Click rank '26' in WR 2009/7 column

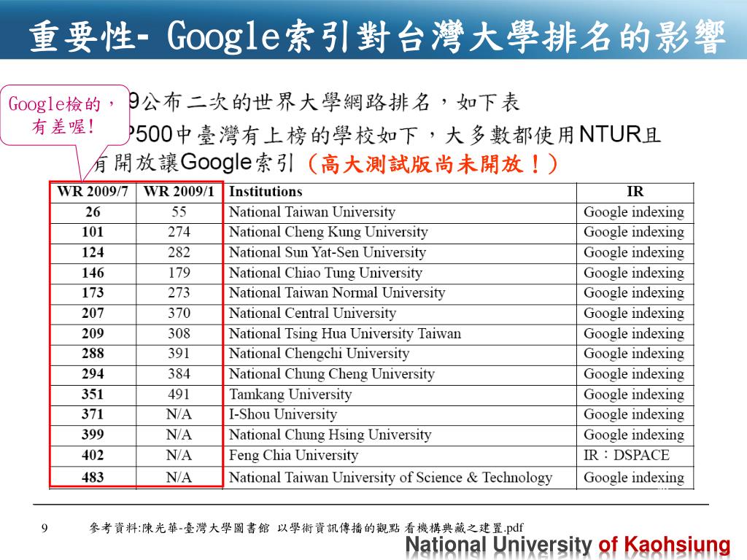tap(93, 212)
